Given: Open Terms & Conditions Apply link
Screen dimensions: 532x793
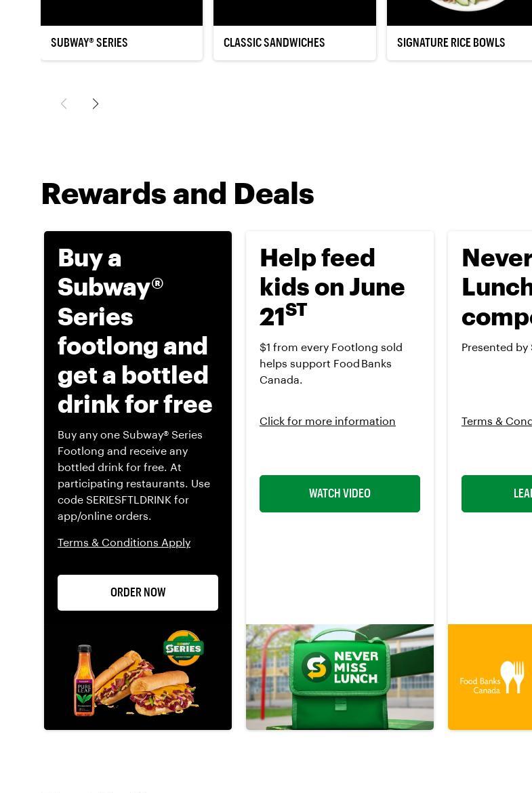Looking at the screenshot, I should [124, 542].
